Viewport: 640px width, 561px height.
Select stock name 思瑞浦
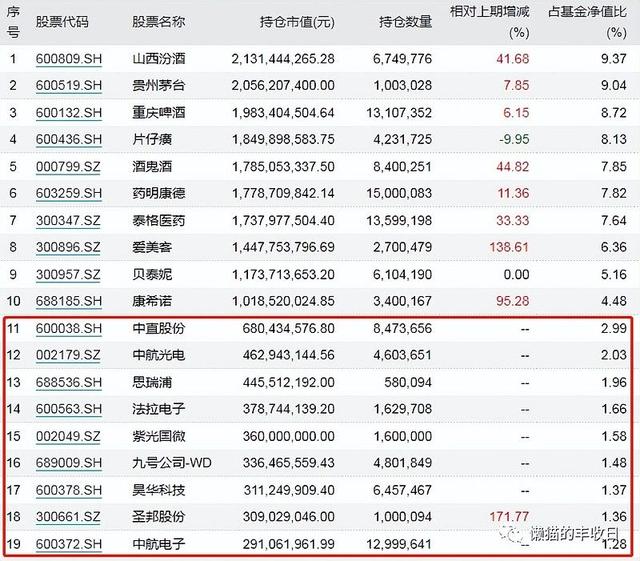152,382
